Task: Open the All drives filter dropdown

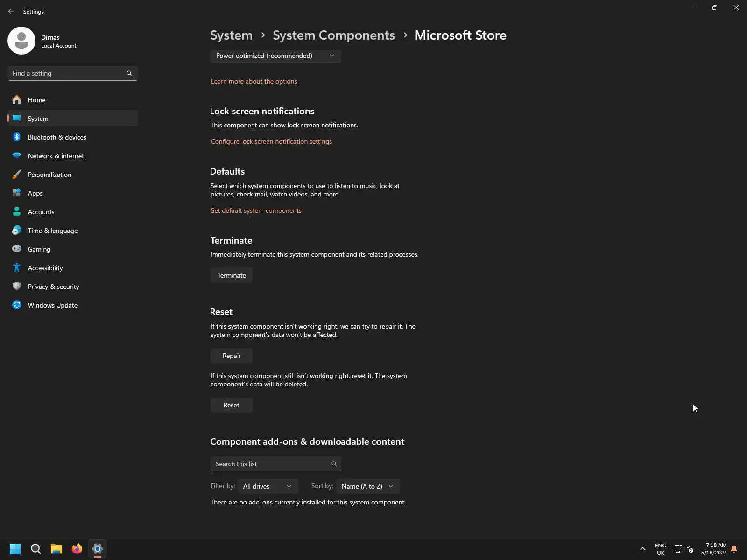Action: [x=268, y=486]
